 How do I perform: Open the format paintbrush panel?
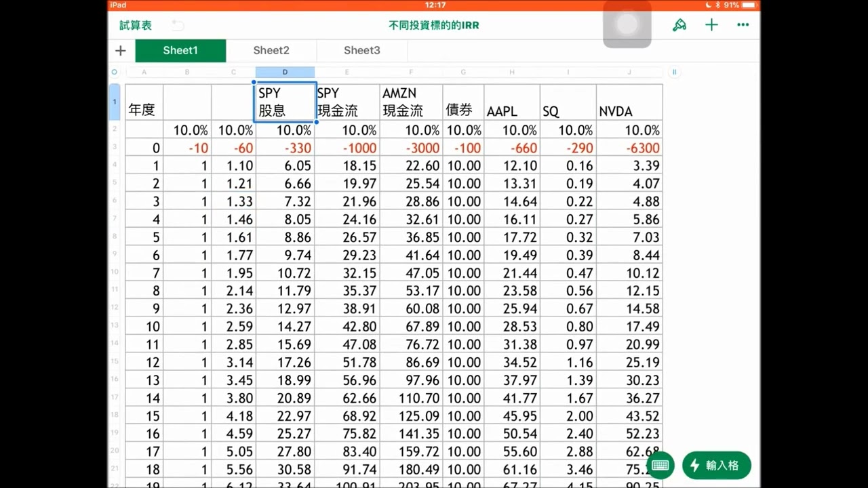click(x=679, y=25)
